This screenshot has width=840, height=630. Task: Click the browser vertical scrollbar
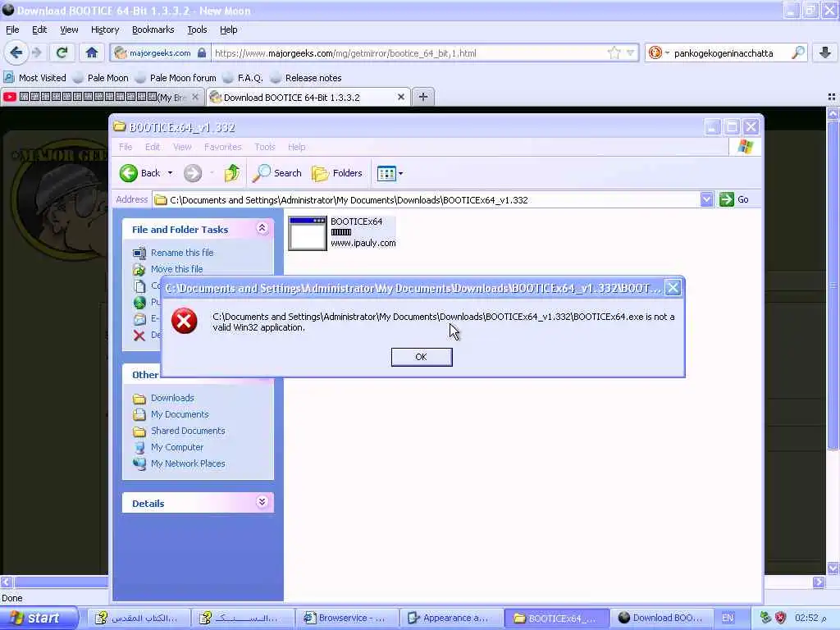click(x=833, y=285)
